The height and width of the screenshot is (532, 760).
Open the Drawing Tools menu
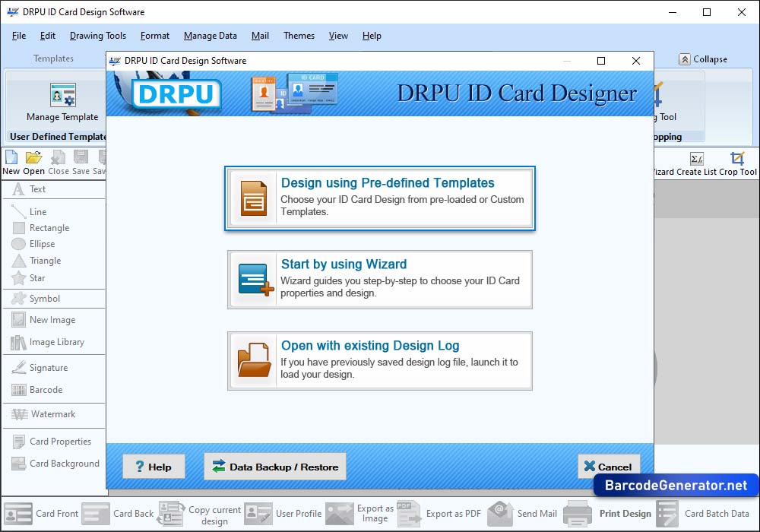point(98,36)
